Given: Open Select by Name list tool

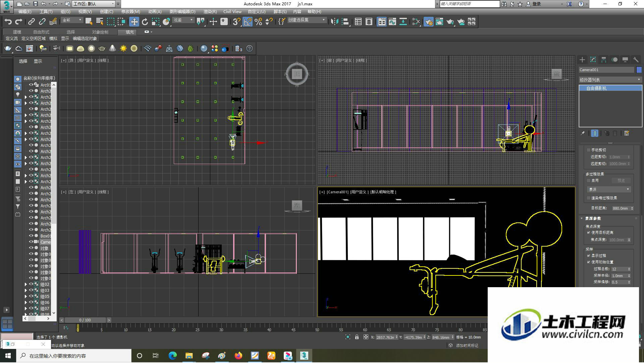Looking at the screenshot, I should point(100,22).
